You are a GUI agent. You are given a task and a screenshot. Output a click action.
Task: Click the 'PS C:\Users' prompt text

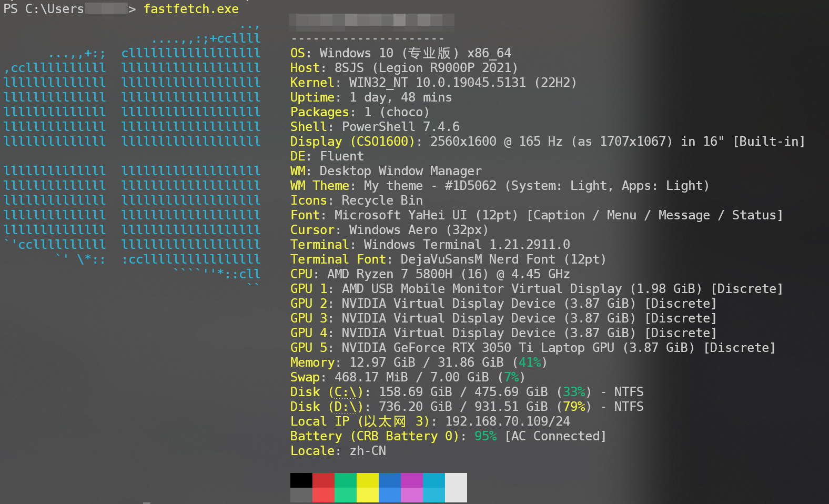[44, 9]
